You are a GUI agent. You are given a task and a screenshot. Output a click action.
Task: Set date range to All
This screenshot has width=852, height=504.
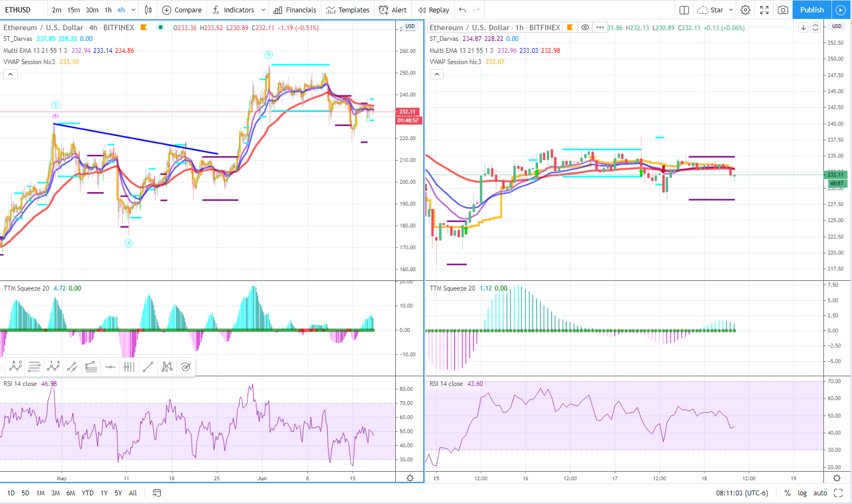pyautogui.click(x=133, y=493)
